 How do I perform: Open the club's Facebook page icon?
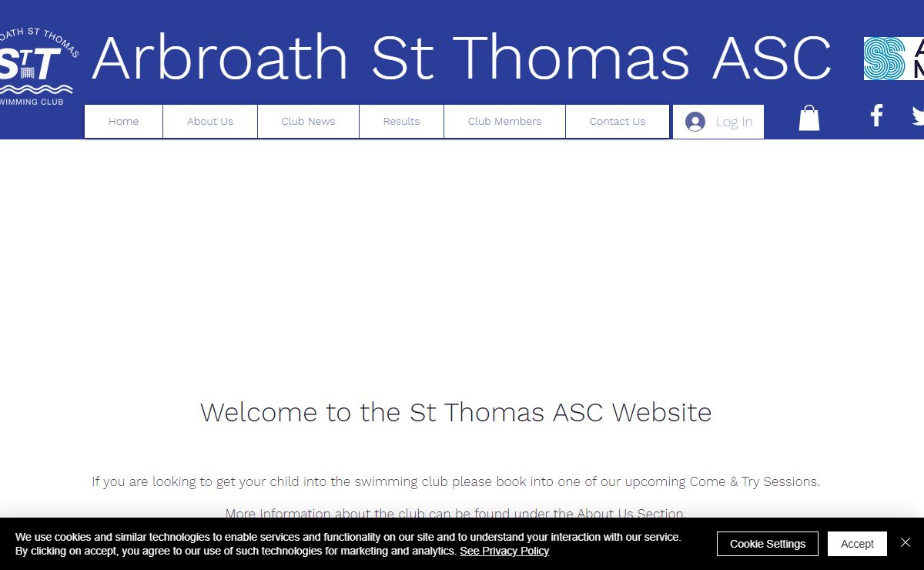tap(876, 116)
